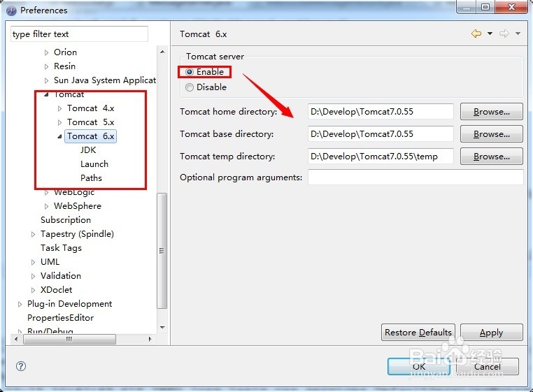This screenshot has height=392, width=533.
Task: Click the Cancel button
Action: [x=488, y=367]
